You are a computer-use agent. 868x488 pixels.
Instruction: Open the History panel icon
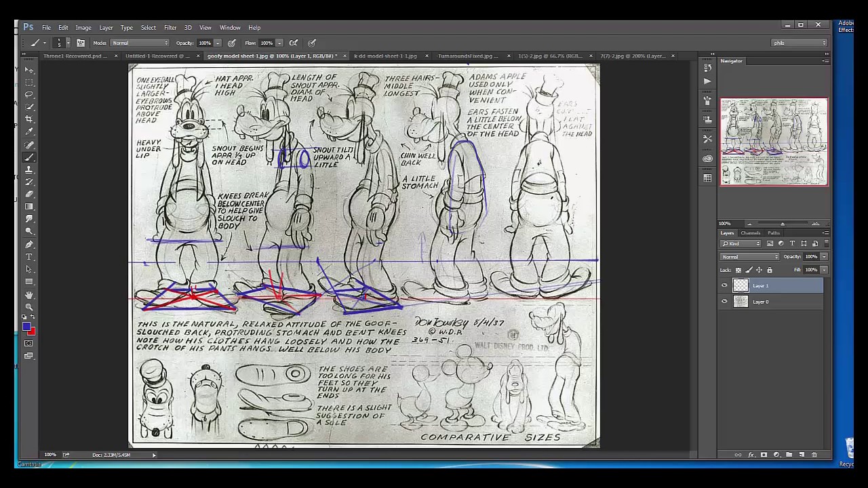(x=707, y=68)
